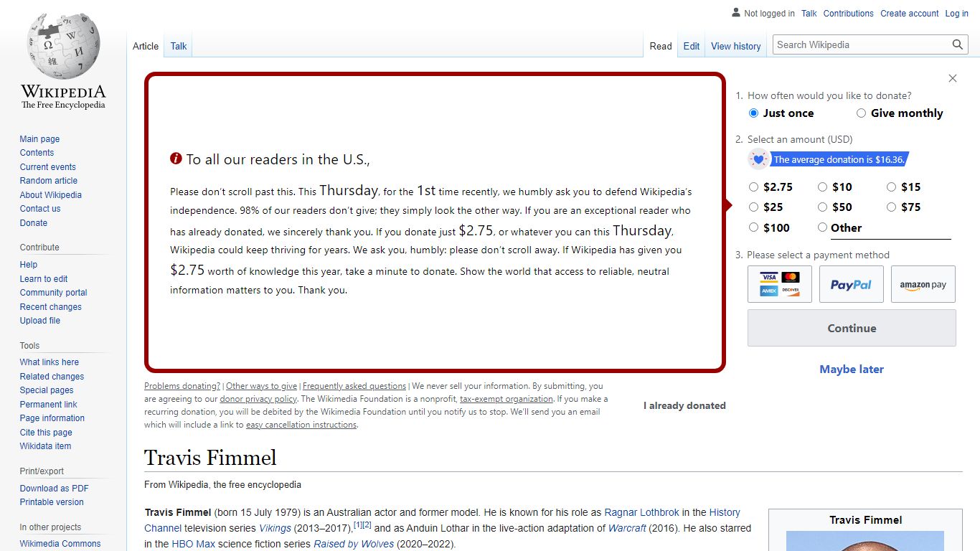Click the Log in link

tap(957, 13)
